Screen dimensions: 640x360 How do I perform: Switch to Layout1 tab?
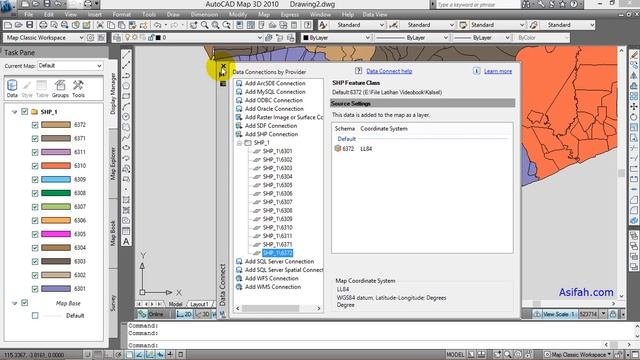click(200, 304)
